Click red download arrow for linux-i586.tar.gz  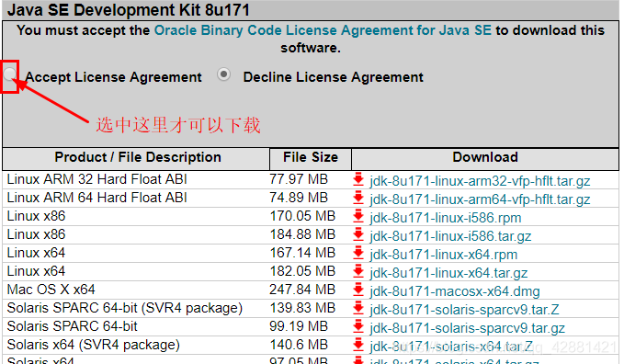pyautogui.click(x=358, y=234)
